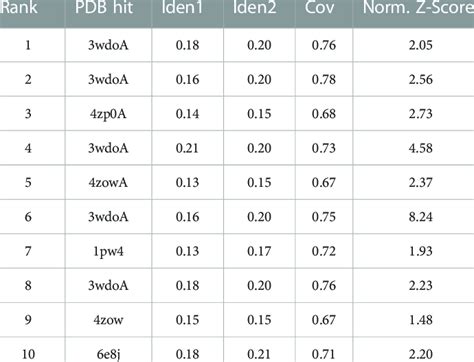Click the Z-Score value 2.73
The image size is (474, 362).
pyautogui.click(x=421, y=114)
